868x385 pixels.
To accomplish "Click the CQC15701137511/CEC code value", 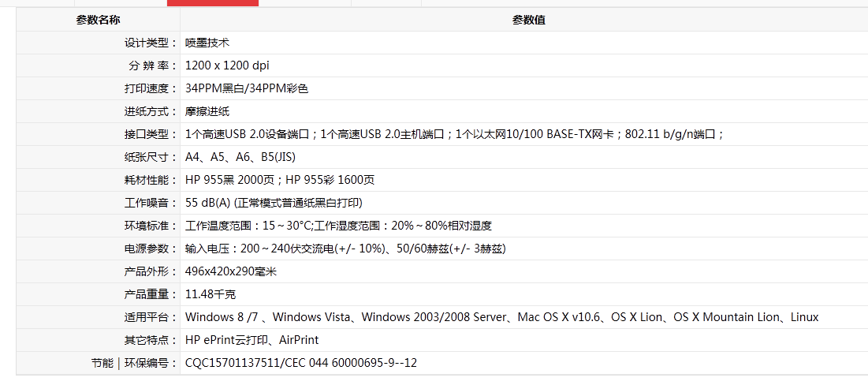I will [x=301, y=364].
